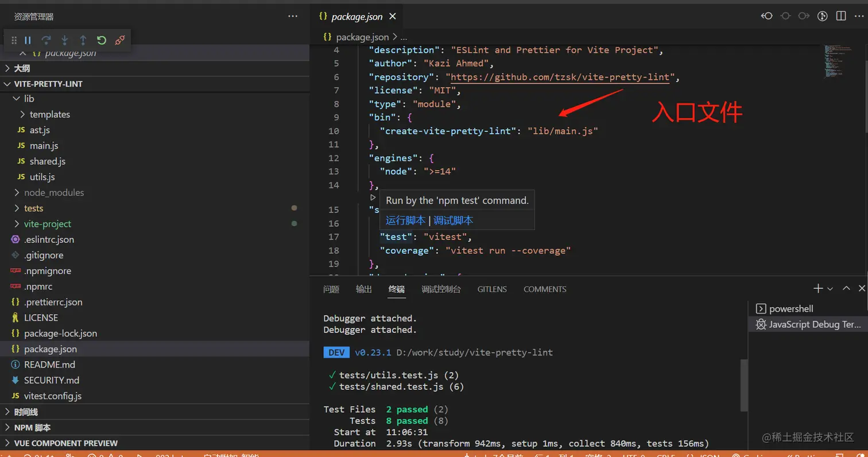Open the Explorer panel more actions menu
The height and width of the screenshot is (457, 868).
(x=293, y=17)
